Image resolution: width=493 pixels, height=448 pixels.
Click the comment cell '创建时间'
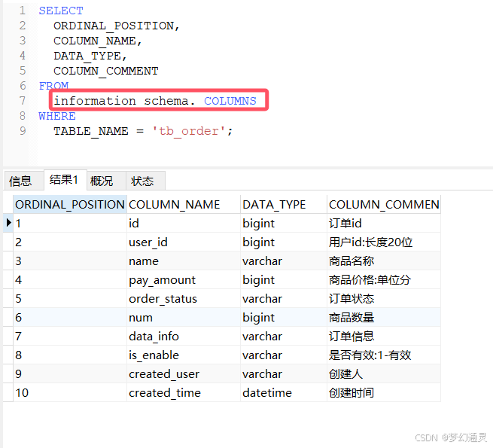384,392
